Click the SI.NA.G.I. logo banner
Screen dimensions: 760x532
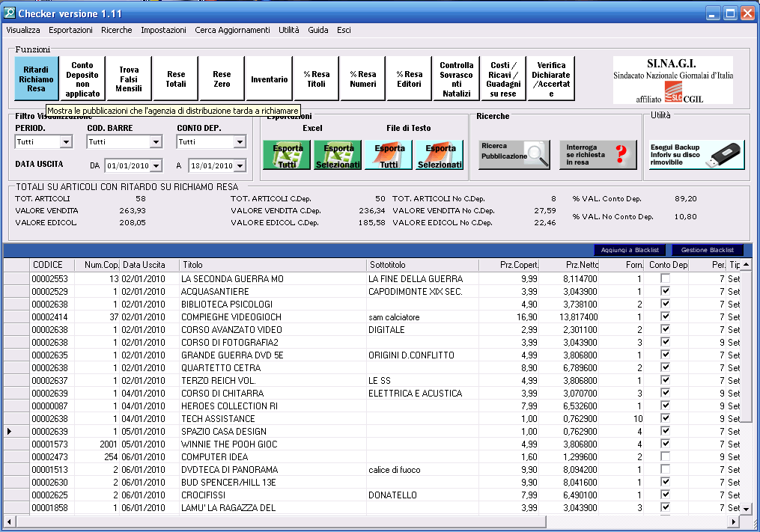pyautogui.click(x=672, y=80)
